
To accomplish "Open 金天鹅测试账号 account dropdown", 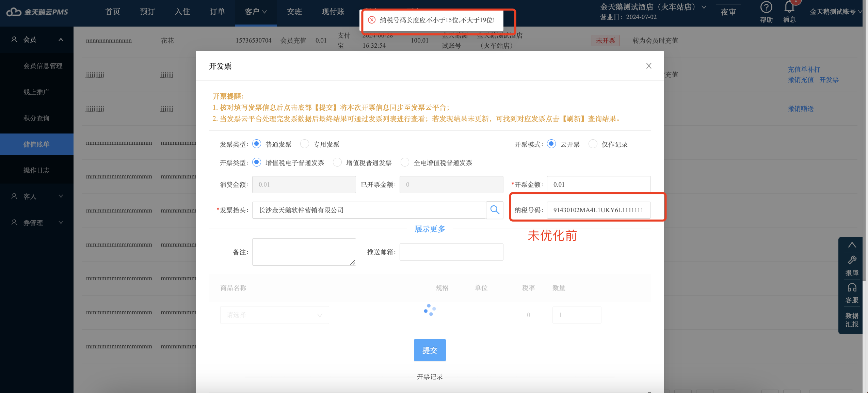I will point(836,12).
